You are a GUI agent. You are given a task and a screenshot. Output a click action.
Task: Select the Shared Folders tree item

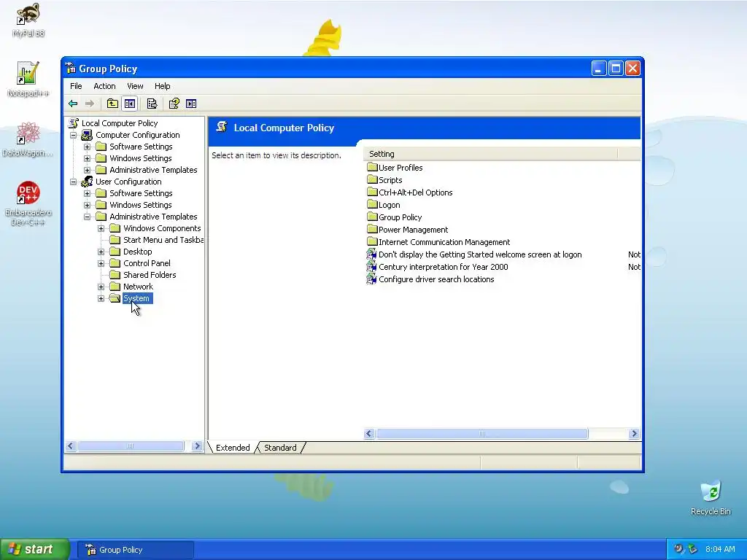tap(149, 275)
